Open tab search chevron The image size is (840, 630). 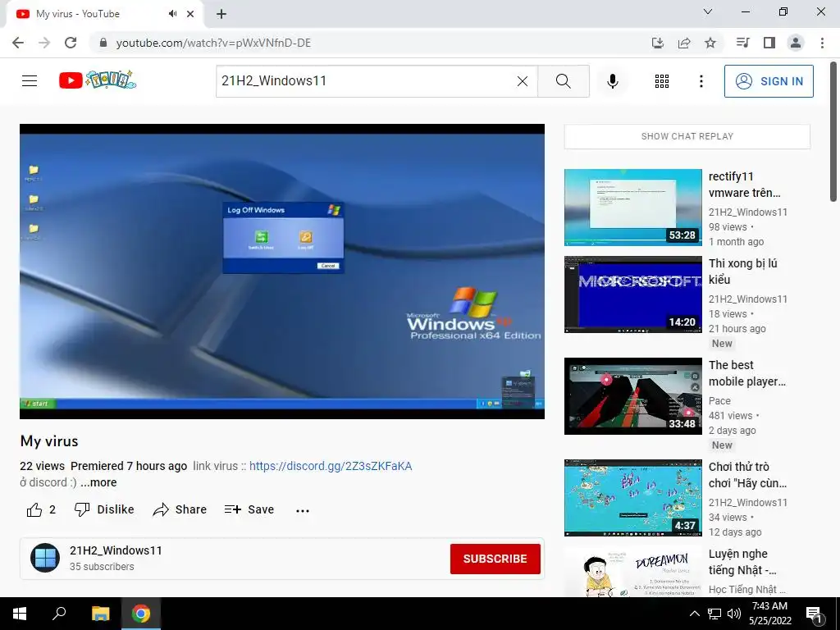pyautogui.click(x=708, y=11)
